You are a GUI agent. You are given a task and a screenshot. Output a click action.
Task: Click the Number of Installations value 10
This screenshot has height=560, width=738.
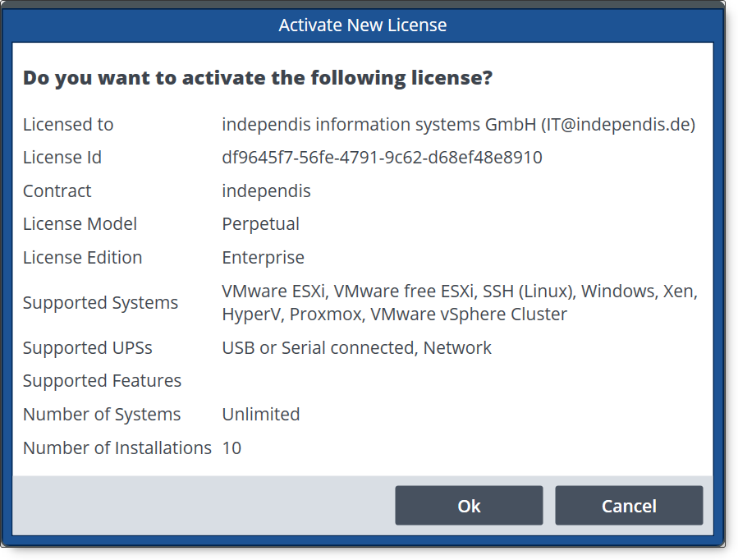coord(231,448)
